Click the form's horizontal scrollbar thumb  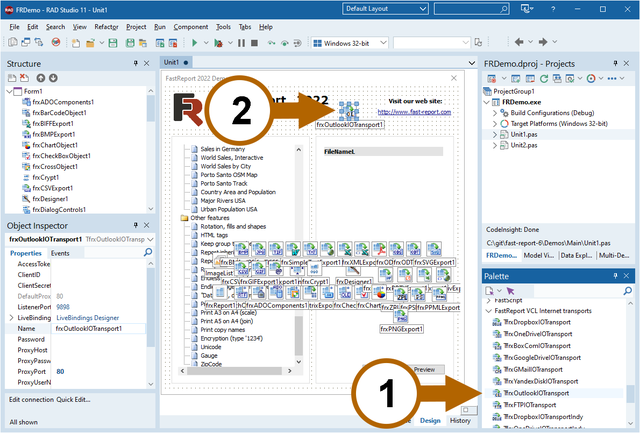pos(234,371)
